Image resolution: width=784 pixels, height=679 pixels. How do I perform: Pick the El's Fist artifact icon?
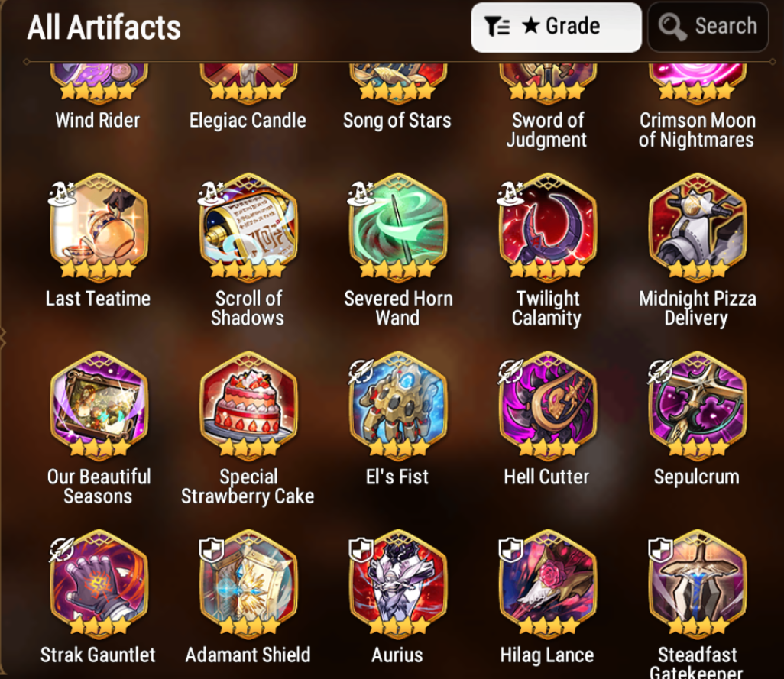point(398,404)
